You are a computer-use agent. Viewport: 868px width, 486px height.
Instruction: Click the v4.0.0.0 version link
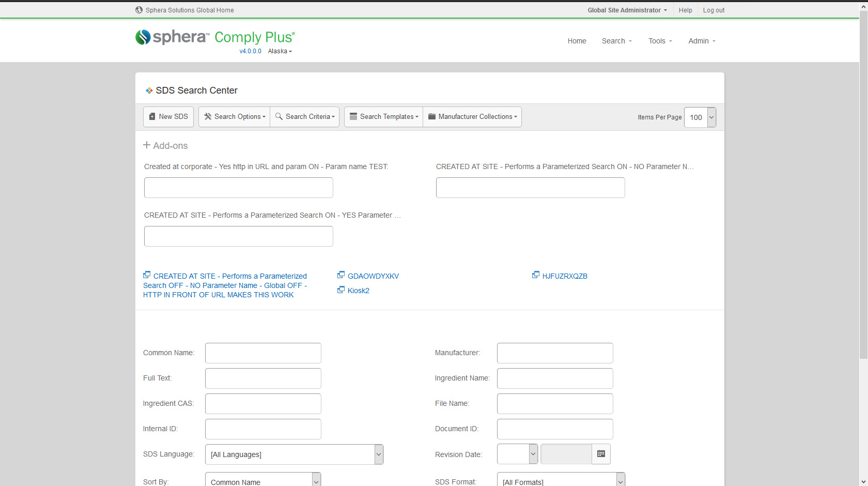tap(251, 51)
